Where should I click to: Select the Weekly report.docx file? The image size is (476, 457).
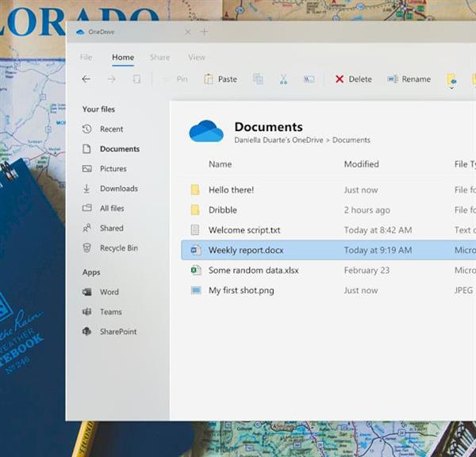245,250
